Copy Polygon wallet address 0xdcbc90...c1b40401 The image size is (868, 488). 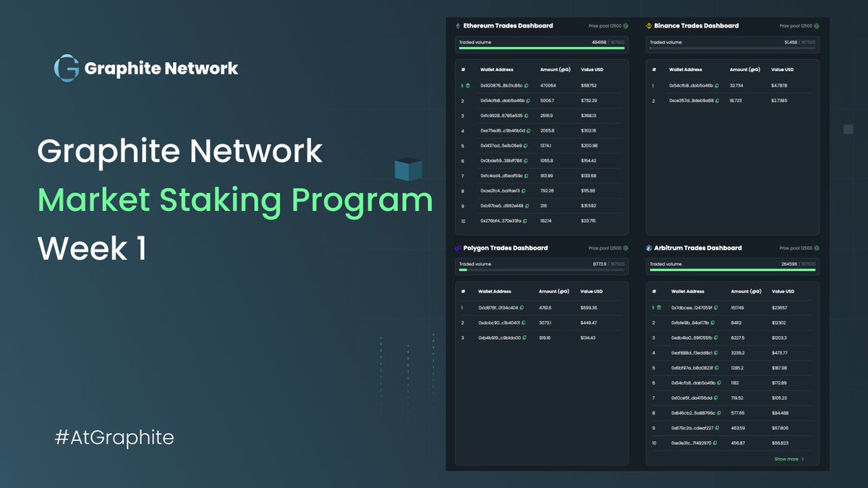point(523,323)
